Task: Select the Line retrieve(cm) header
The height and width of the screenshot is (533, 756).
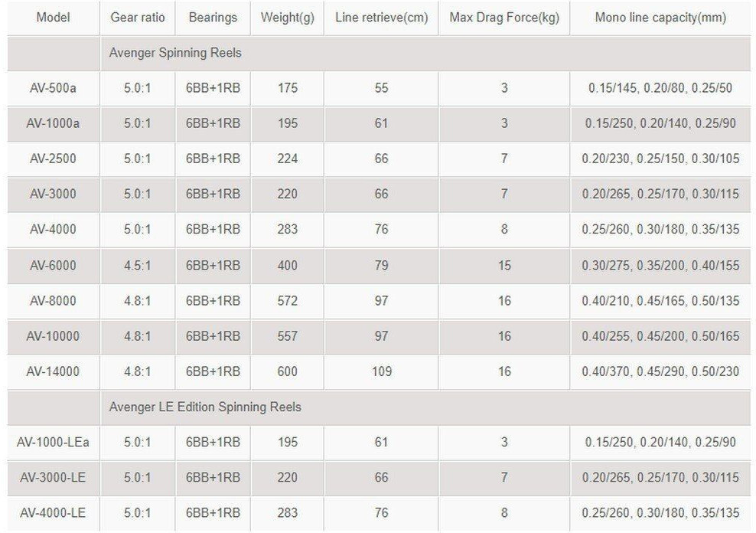Action: 381,17
